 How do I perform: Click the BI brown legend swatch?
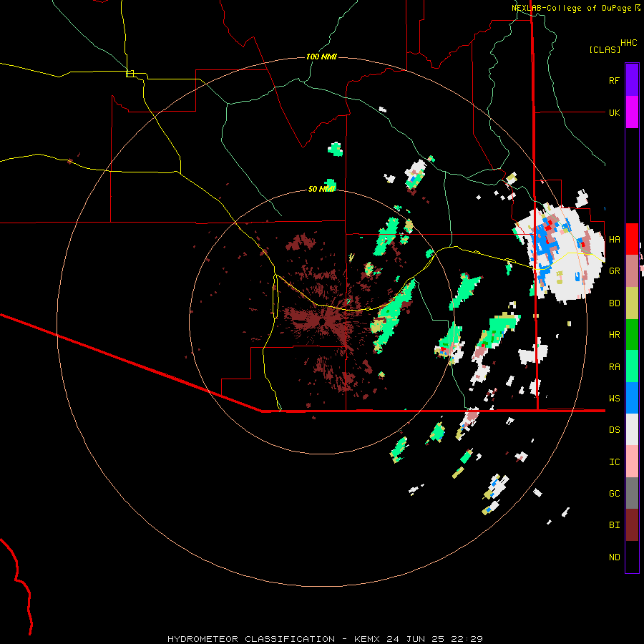632,525
